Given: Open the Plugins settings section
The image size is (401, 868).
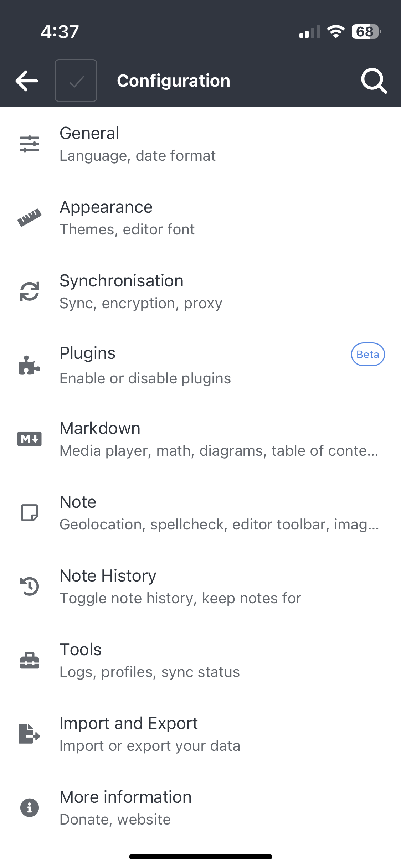Looking at the screenshot, I should (x=200, y=365).
